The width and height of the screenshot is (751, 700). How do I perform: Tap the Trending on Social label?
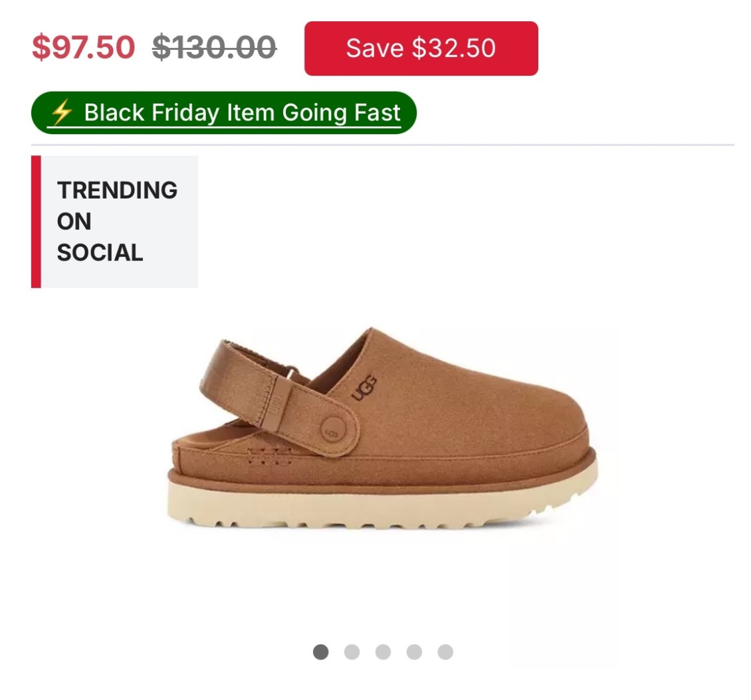[x=117, y=221]
